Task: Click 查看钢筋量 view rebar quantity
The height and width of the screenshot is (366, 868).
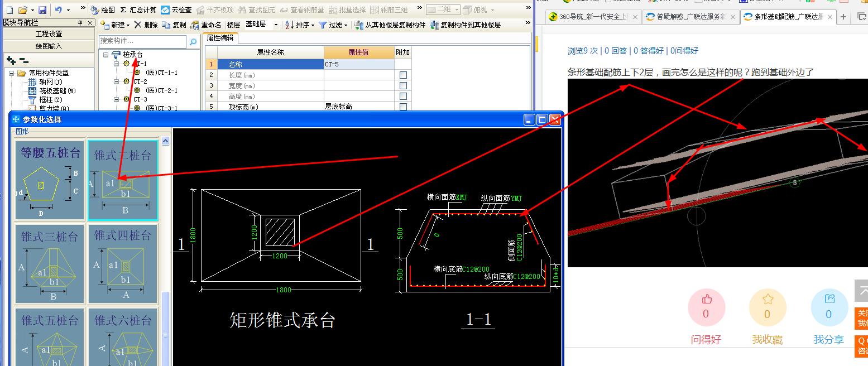Action: click(301, 10)
